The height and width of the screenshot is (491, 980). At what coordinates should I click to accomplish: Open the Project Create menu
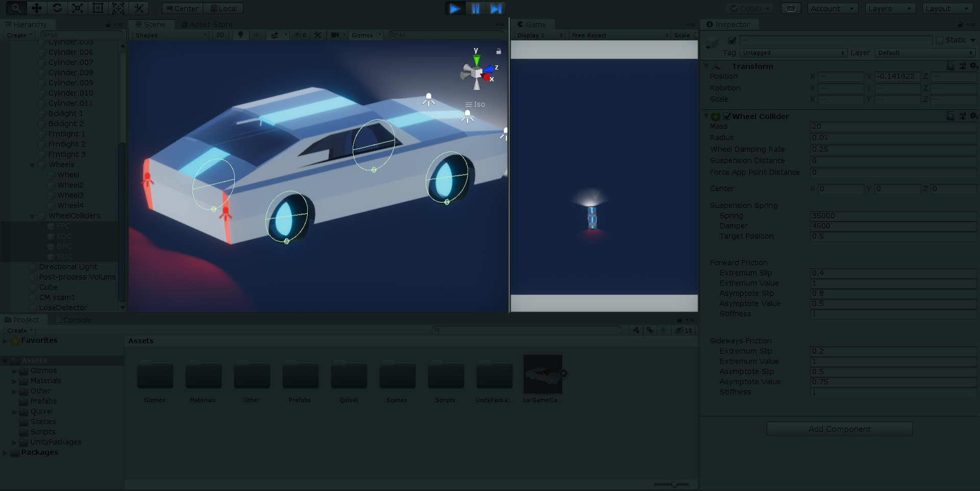(20, 330)
